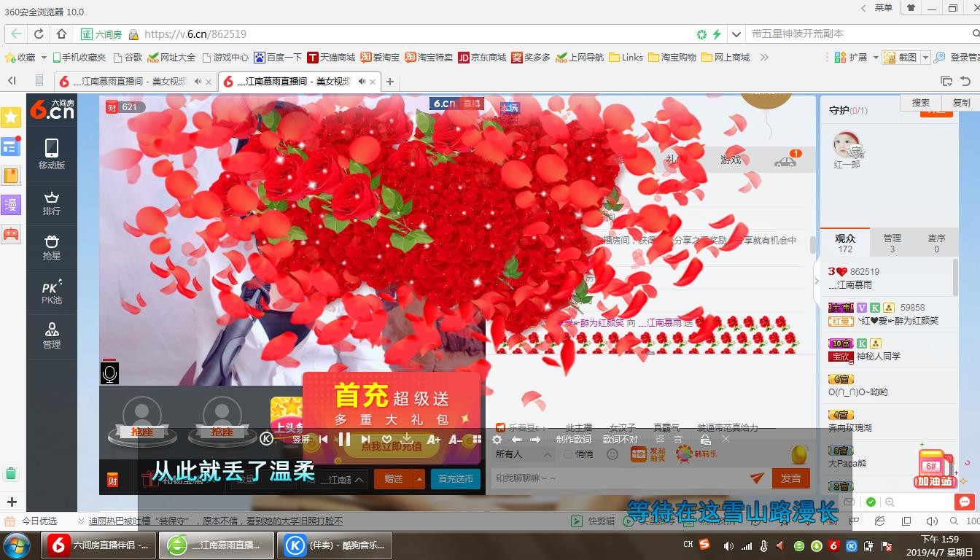Click the address bar URL
The height and width of the screenshot is (560, 980).
click(195, 34)
